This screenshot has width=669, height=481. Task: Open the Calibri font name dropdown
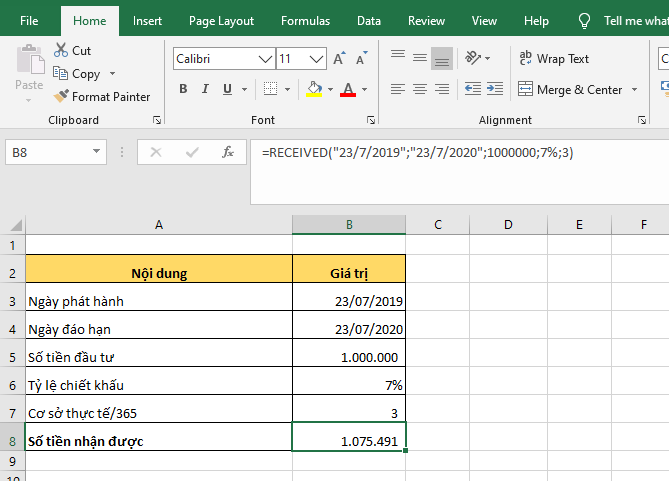click(265, 59)
